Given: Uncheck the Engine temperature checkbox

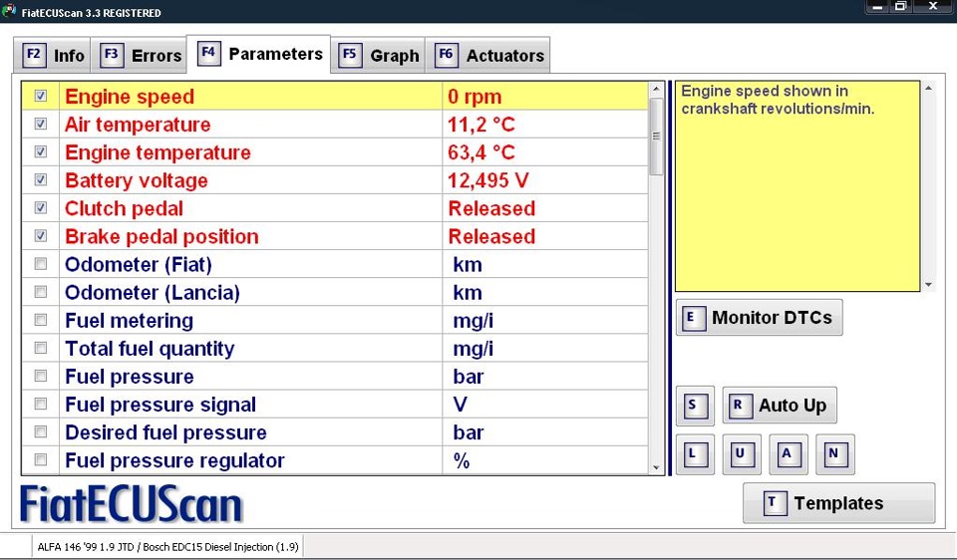Looking at the screenshot, I should coord(40,151).
